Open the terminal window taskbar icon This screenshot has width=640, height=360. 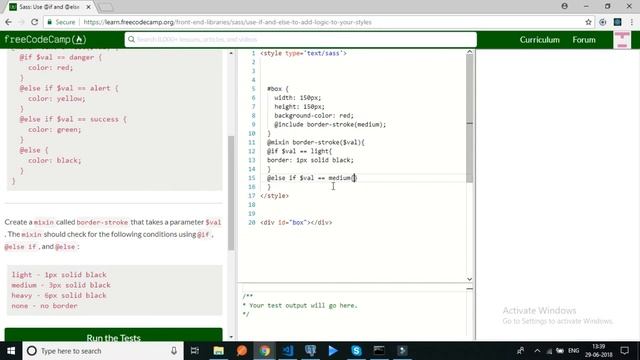coord(379,351)
